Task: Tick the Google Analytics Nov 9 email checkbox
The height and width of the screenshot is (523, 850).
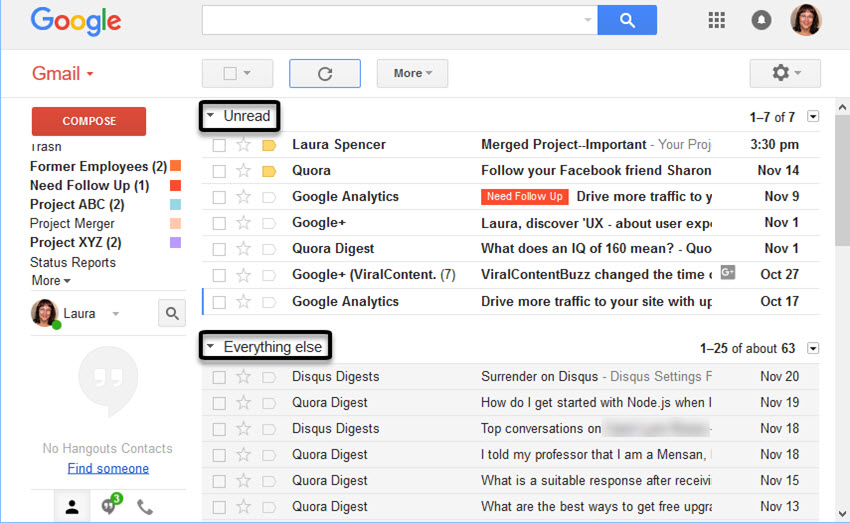Action: (x=219, y=197)
